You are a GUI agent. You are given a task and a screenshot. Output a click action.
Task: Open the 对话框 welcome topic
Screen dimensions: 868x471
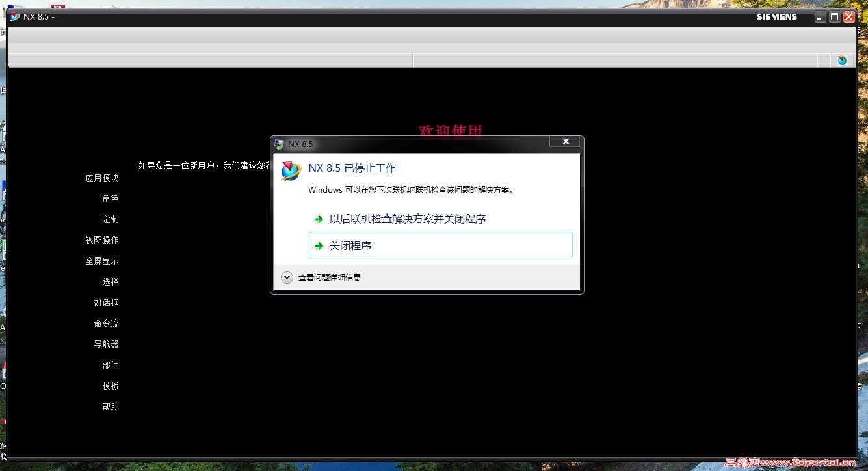click(x=107, y=303)
